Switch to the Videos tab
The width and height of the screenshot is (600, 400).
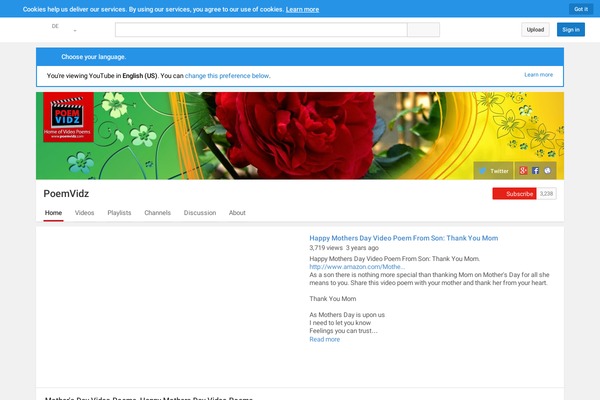[x=85, y=213]
